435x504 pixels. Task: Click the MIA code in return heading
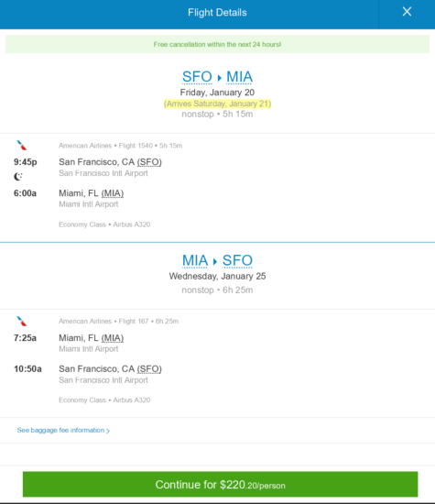[195, 260]
